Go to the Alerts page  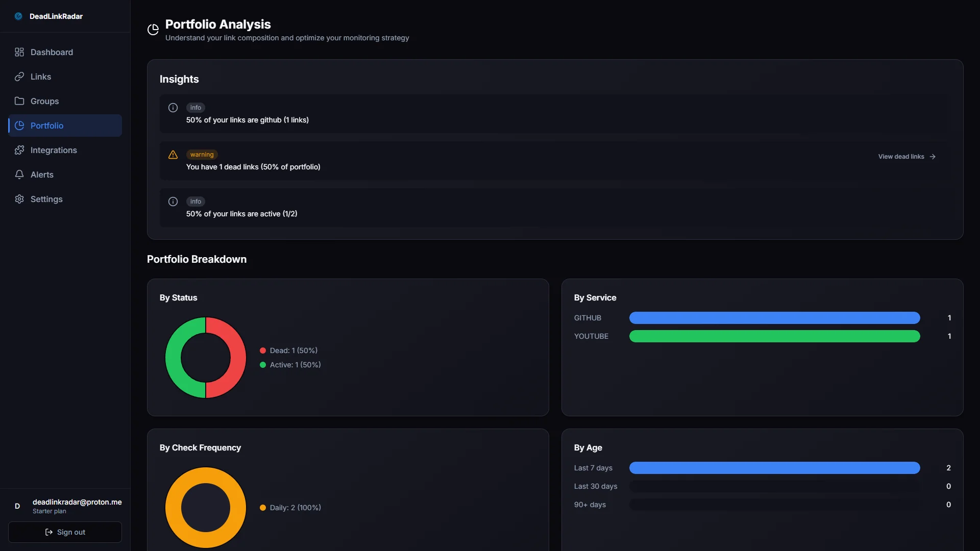pyautogui.click(x=42, y=174)
